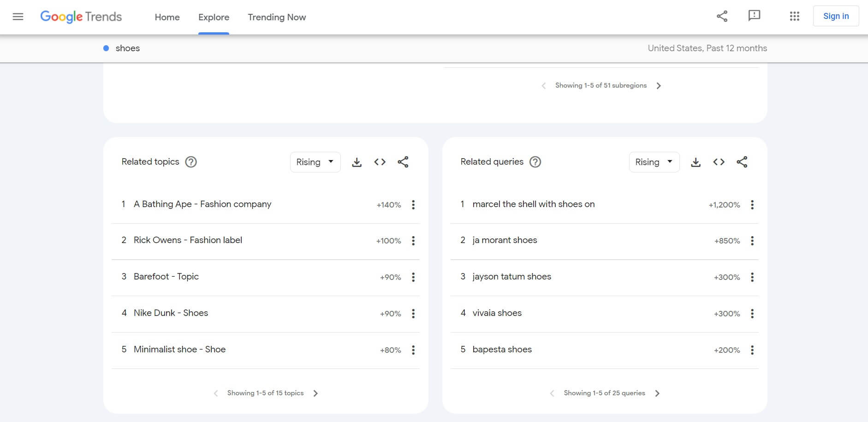Viewport: 868px width, 422px height.
Task: Open Barefoot topic row
Action: click(x=265, y=277)
